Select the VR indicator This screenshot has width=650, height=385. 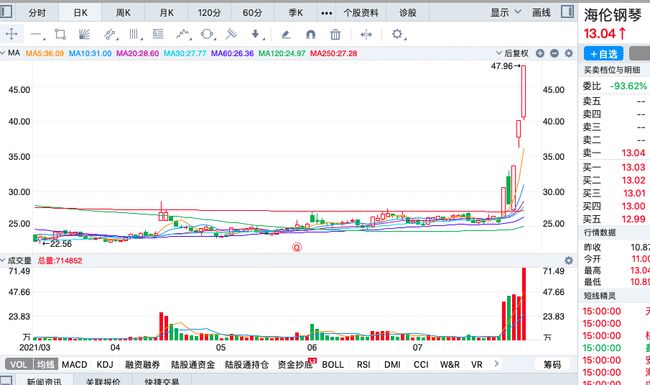pyautogui.click(x=477, y=365)
